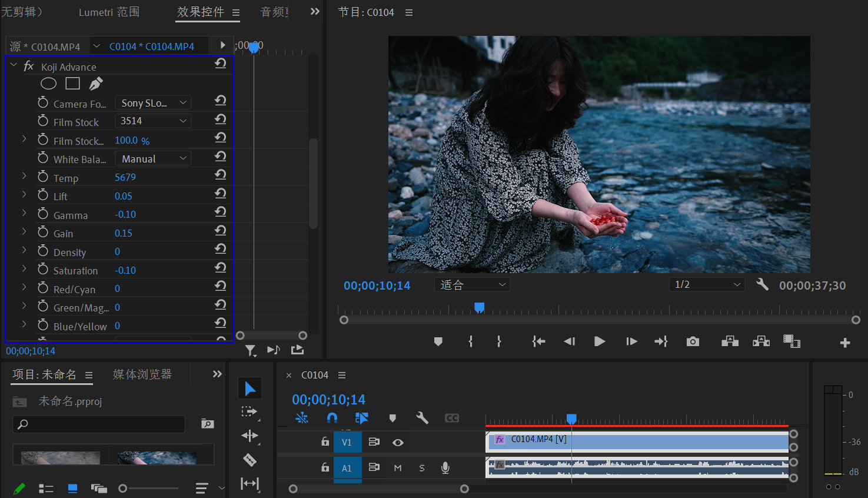Open program monitor settings wrench
The width and height of the screenshot is (868, 498).
pos(762,285)
